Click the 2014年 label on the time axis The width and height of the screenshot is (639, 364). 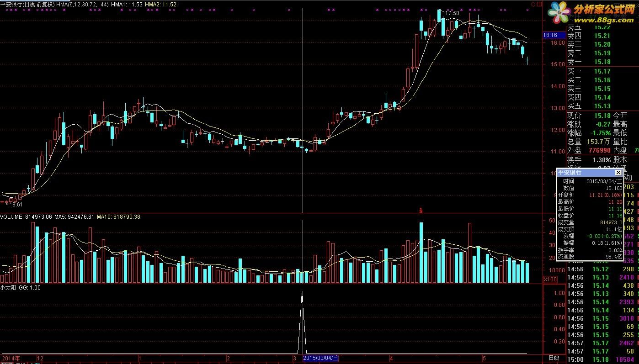point(10,358)
